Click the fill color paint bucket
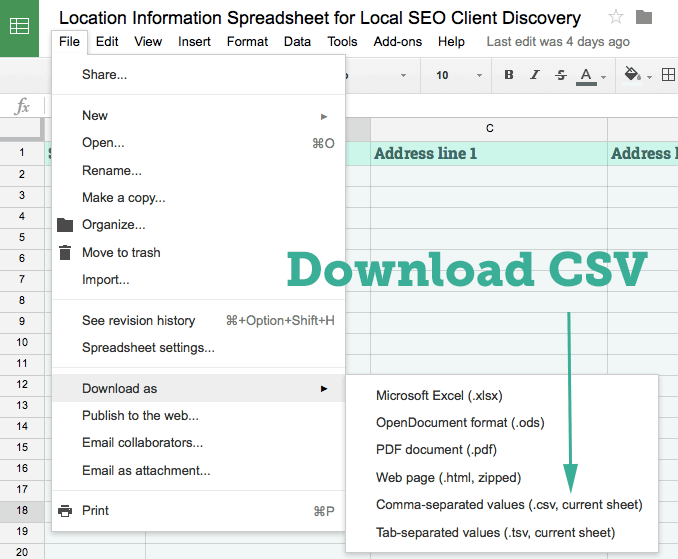This screenshot has height=559, width=678. [x=632, y=75]
